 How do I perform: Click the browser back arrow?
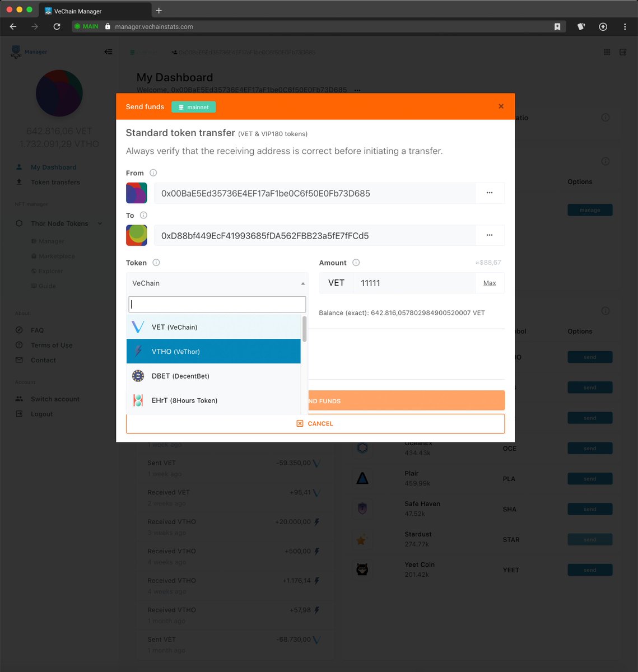pyautogui.click(x=13, y=26)
